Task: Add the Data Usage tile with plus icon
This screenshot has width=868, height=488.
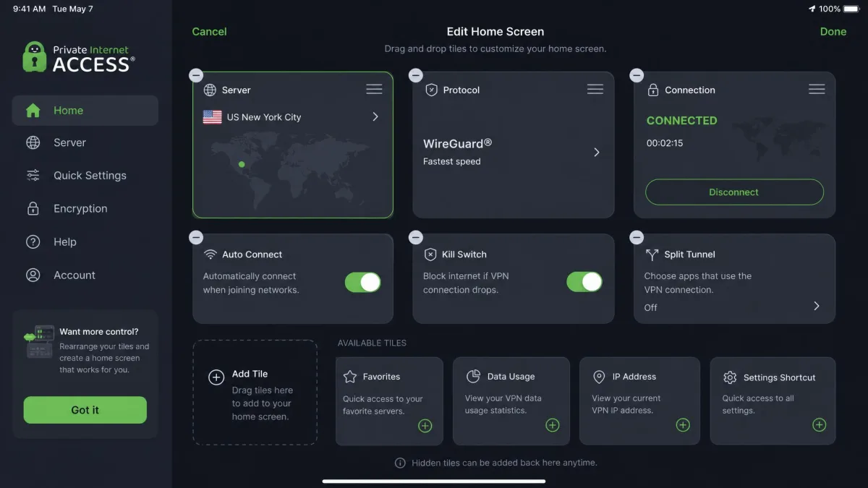Action: click(553, 425)
